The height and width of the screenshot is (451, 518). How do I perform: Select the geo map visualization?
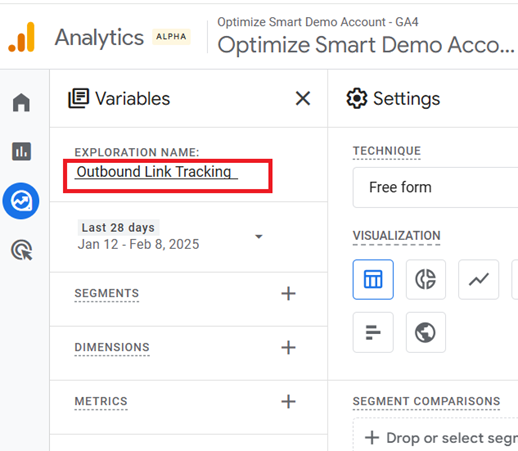426,332
